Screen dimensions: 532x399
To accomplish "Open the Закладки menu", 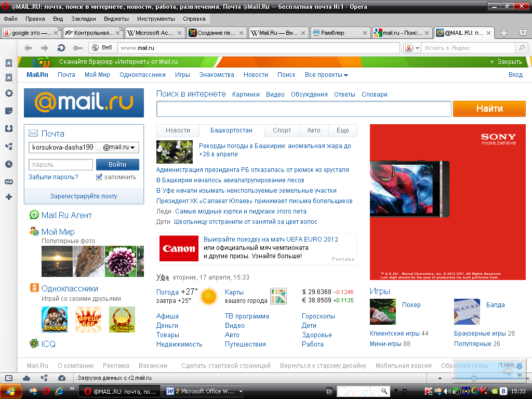I will tap(84, 19).
